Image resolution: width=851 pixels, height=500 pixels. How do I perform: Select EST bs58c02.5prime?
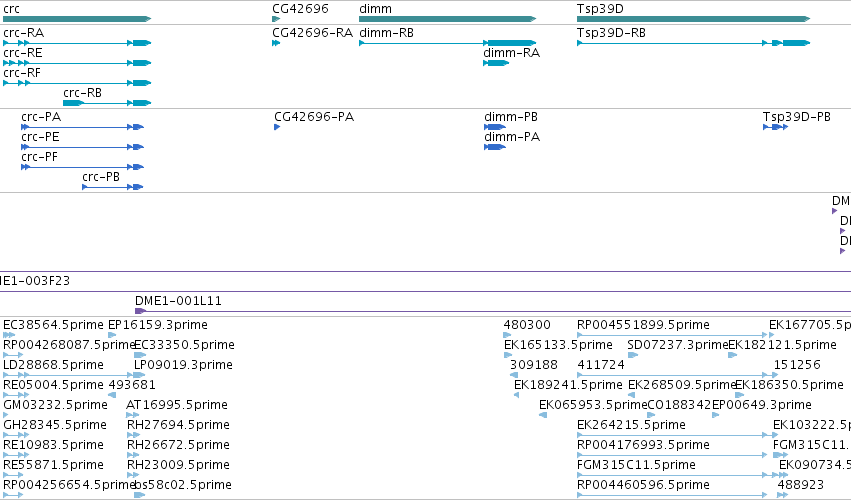click(183, 485)
